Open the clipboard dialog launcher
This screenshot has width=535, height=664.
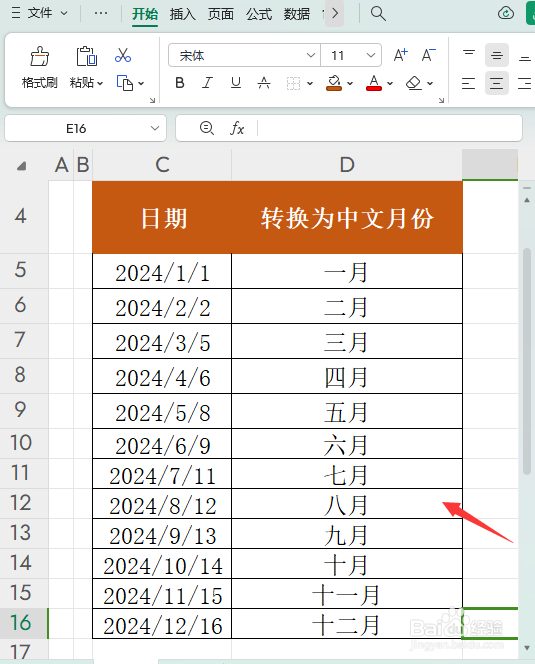[152, 100]
